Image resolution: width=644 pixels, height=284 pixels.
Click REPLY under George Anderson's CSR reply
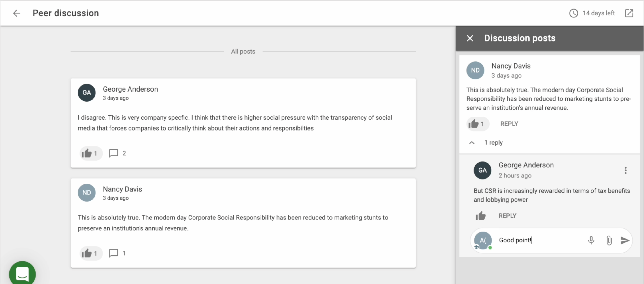point(507,216)
